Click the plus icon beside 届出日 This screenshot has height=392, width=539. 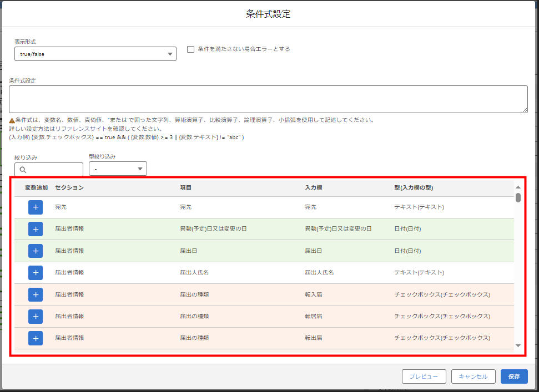(x=35, y=251)
